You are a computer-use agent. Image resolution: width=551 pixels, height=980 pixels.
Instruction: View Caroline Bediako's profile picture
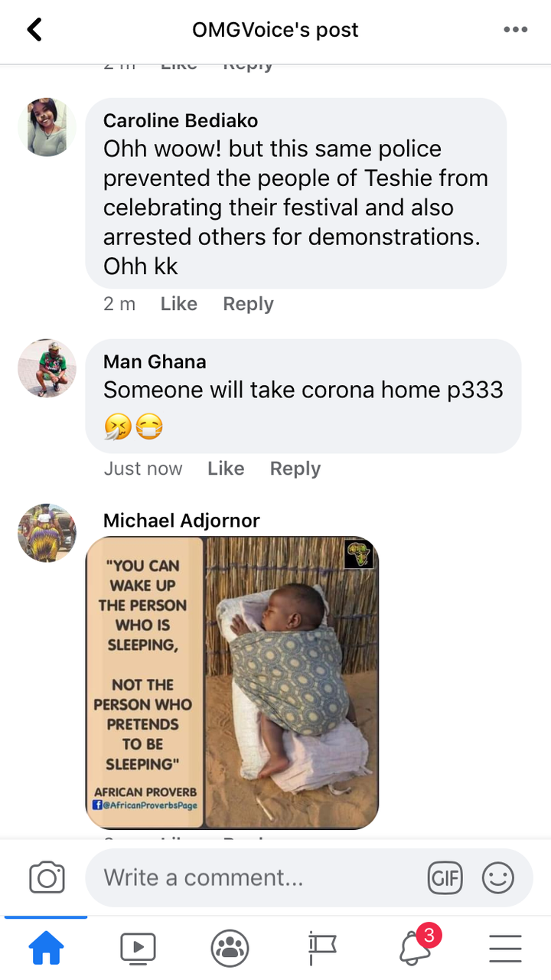click(47, 127)
